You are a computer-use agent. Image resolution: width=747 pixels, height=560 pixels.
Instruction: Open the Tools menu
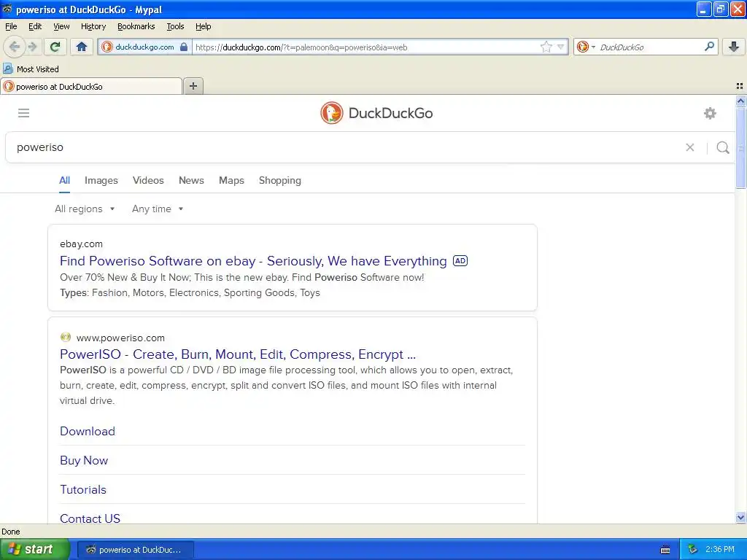pyautogui.click(x=175, y=26)
